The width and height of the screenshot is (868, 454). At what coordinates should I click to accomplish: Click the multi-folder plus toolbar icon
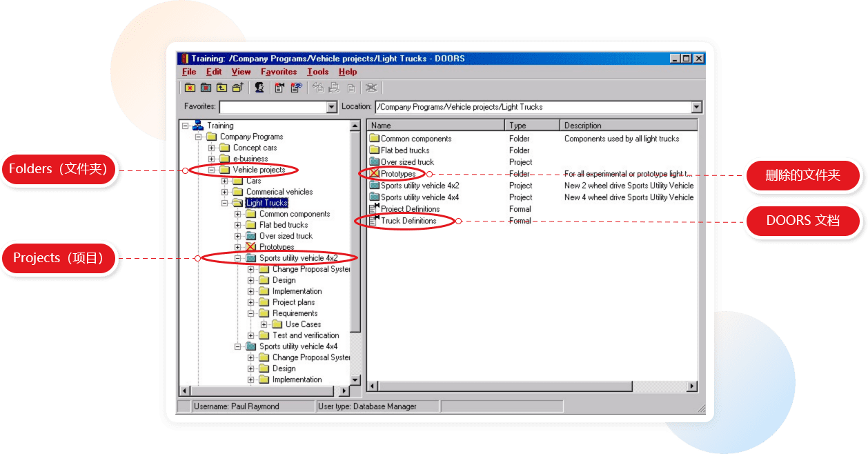coord(237,88)
